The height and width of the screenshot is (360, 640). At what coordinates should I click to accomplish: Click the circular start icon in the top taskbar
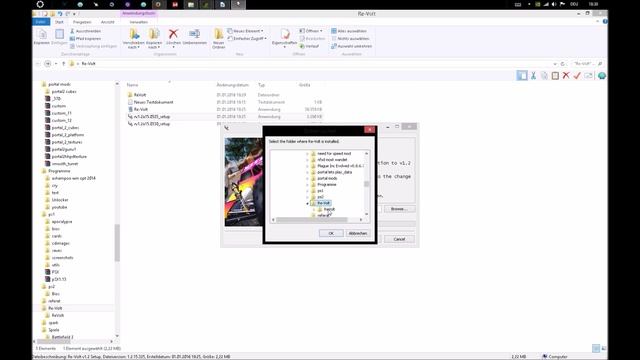coord(40,4)
